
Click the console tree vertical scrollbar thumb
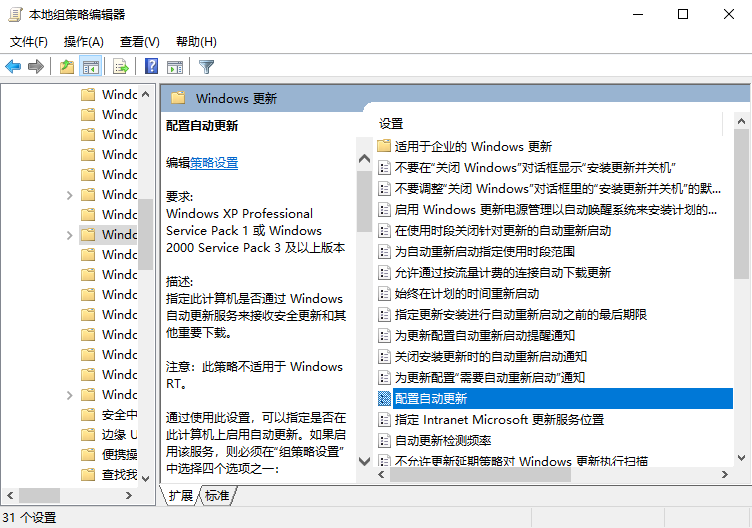(x=146, y=234)
